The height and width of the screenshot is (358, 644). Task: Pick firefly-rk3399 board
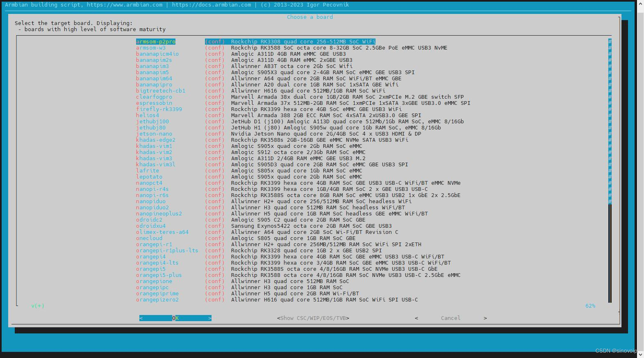269,109
